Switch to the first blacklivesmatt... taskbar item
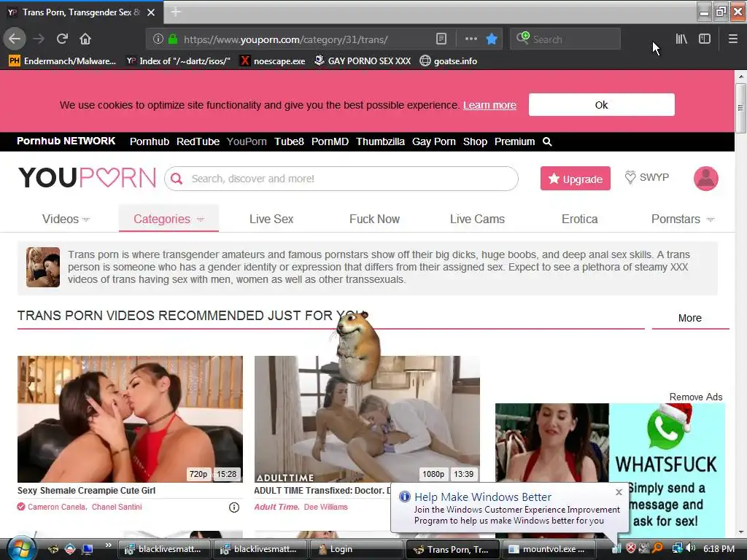This screenshot has width=747, height=560. (x=163, y=549)
